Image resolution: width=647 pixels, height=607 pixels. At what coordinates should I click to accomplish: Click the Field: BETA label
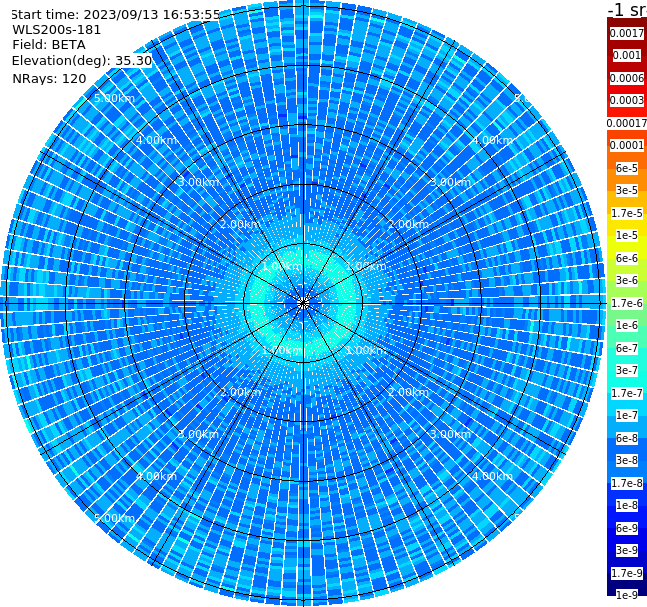49,45
